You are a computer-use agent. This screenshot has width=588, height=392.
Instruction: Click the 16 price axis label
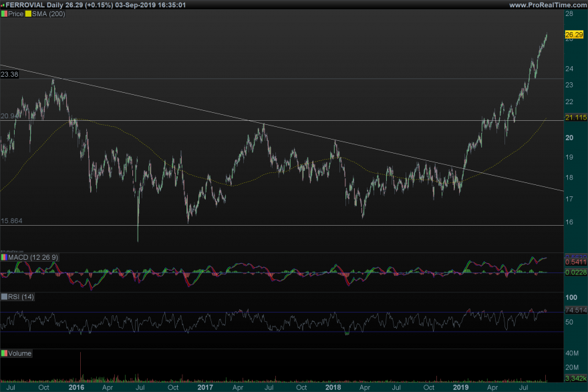[x=569, y=222]
